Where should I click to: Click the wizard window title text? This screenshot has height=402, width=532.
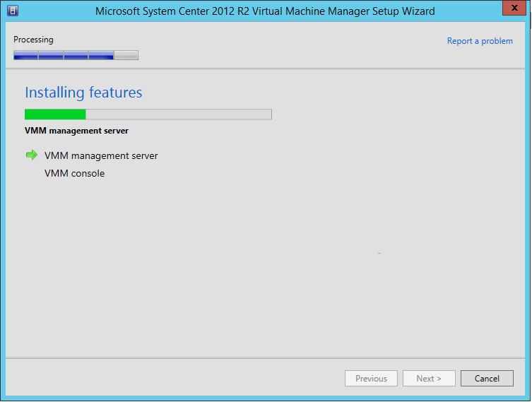pyautogui.click(x=265, y=11)
